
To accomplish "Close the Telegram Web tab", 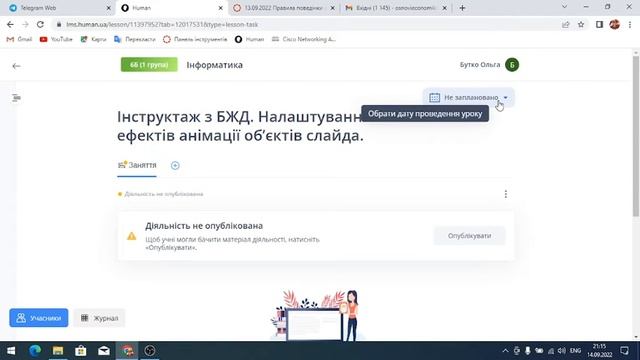I will click(x=109, y=8).
